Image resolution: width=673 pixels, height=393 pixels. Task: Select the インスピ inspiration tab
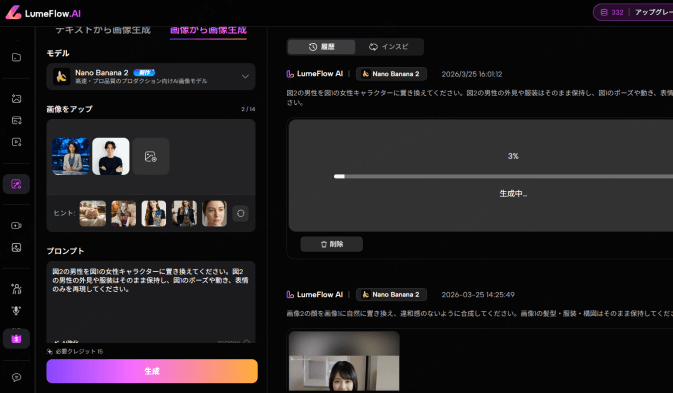(389, 47)
